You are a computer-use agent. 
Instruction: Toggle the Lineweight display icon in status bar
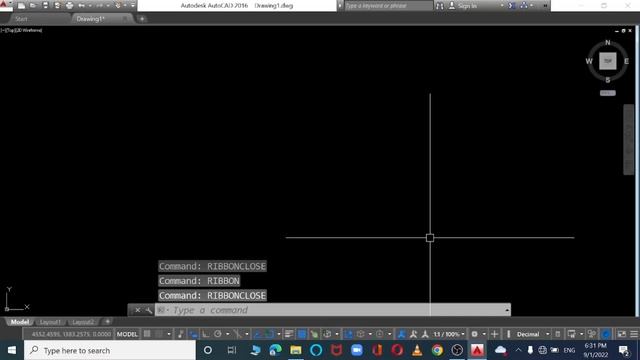click(289, 334)
